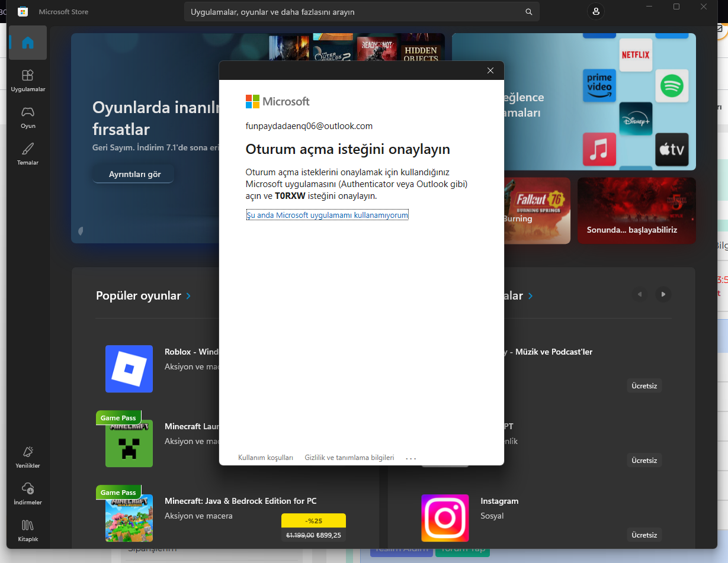Open the three-dots more options in dialog footer
Viewport: 728px width, 563px height.
(x=411, y=458)
